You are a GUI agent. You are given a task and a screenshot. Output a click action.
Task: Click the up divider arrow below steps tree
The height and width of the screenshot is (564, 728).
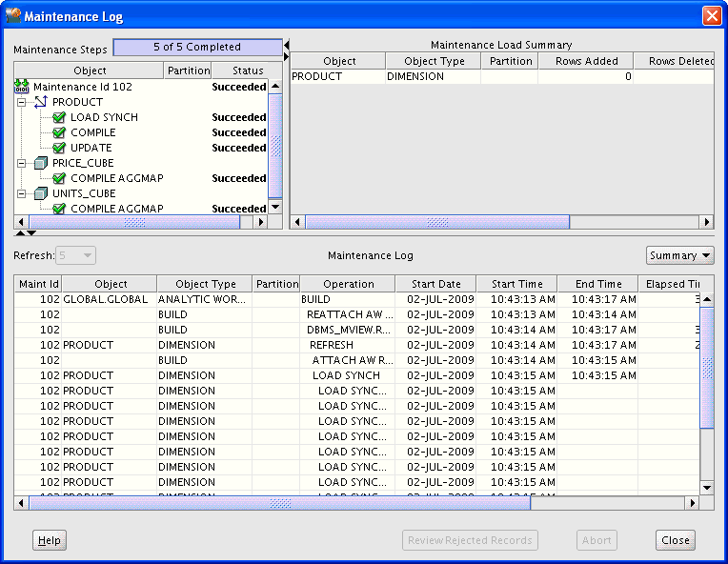(20, 233)
